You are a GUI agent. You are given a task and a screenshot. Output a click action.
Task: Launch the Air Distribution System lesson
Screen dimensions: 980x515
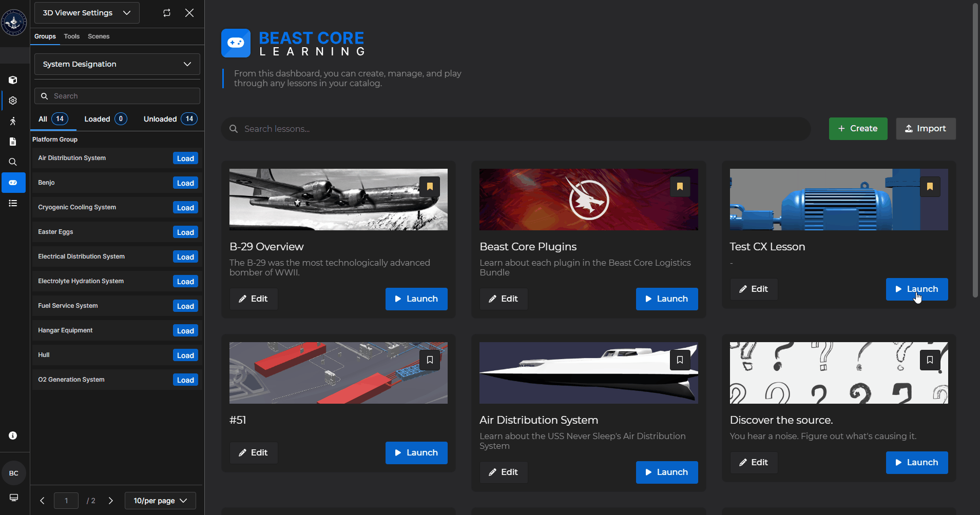(x=667, y=472)
